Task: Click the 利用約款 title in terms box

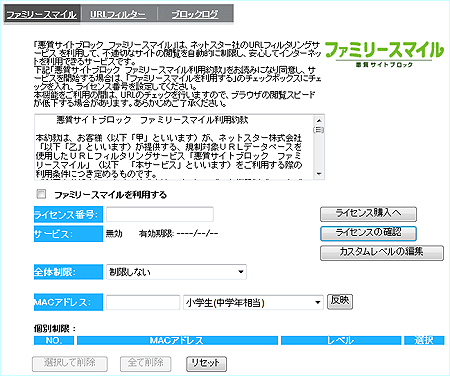Action: 152,120
